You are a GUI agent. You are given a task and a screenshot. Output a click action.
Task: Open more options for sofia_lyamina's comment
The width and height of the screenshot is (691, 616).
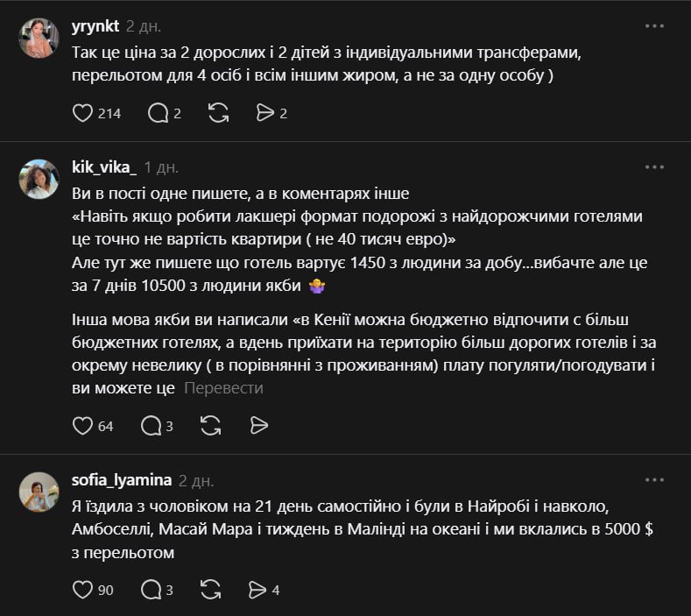654,480
